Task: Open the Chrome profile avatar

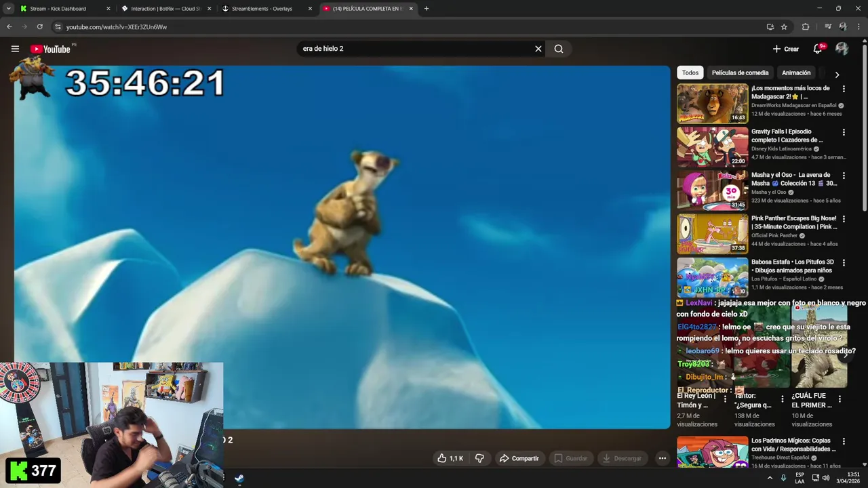Action: pos(843,27)
